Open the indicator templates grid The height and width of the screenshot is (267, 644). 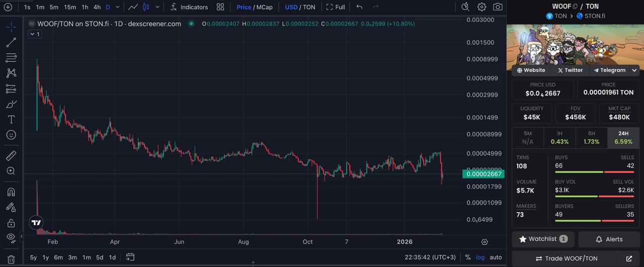[x=220, y=7]
